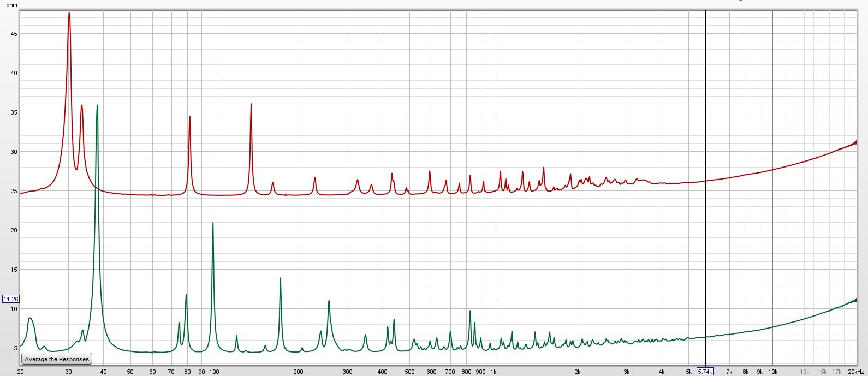Click the Average the Responses button
This screenshot has width=868, height=376.
point(57,359)
